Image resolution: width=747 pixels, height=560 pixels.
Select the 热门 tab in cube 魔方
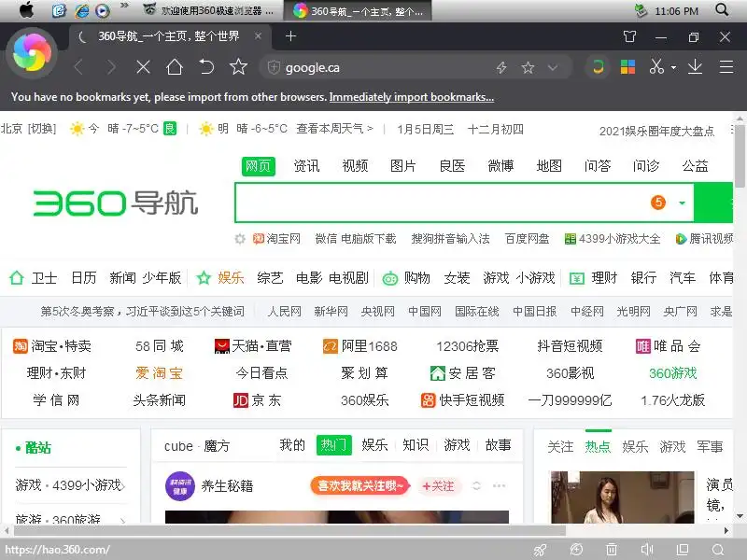334,445
